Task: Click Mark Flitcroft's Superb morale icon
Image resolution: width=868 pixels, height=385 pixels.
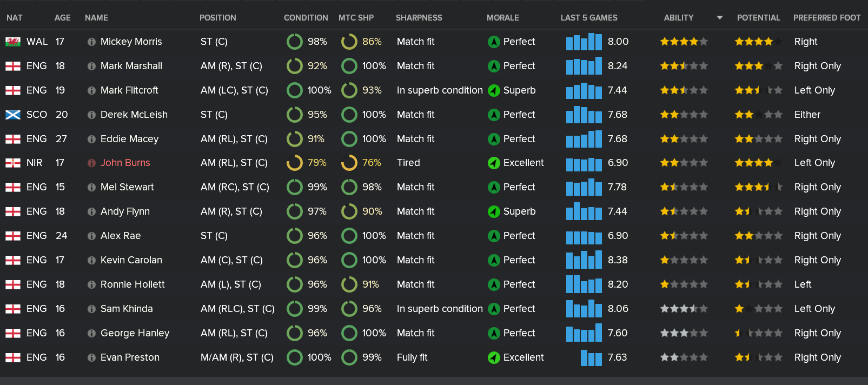Action: (x=494, y=90)
